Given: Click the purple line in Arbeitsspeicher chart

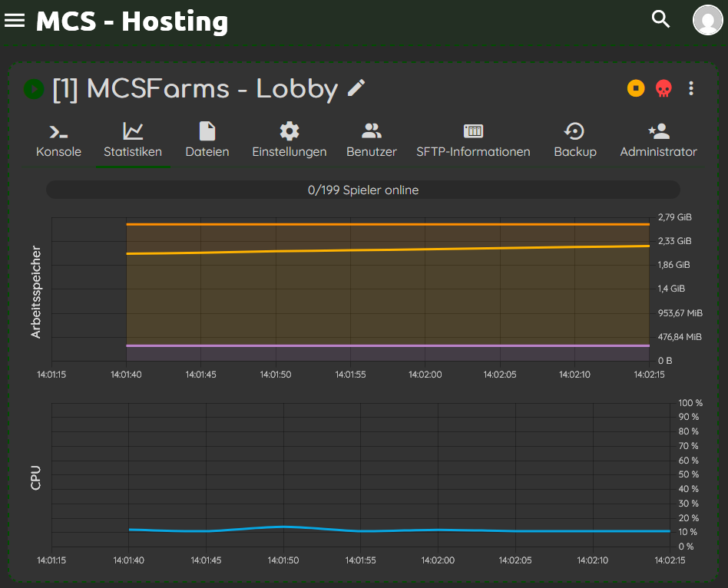Looking at the screenshot, I should click(x=384, y=345).
